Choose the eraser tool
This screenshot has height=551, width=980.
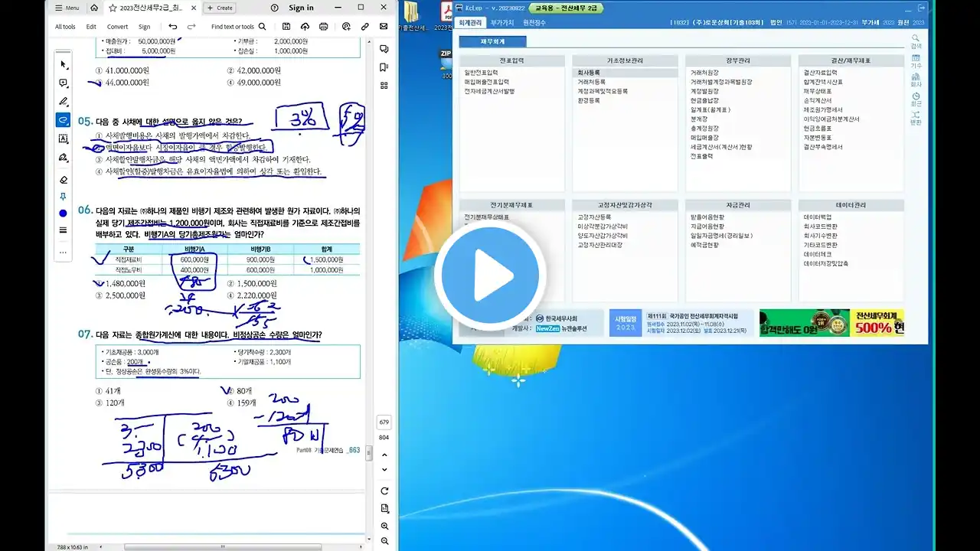coord(63,180)
